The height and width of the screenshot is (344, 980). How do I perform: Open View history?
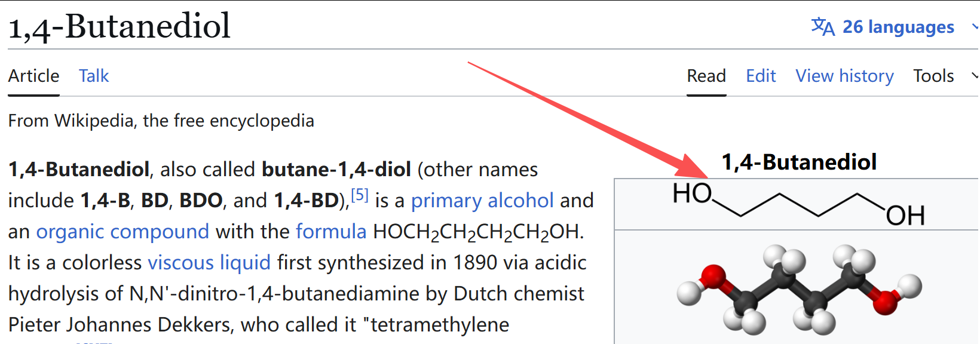tap(844, 76)
